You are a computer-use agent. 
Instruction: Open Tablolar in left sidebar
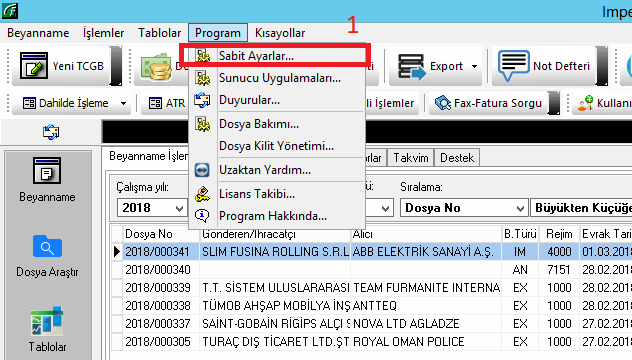click(47, 329)
